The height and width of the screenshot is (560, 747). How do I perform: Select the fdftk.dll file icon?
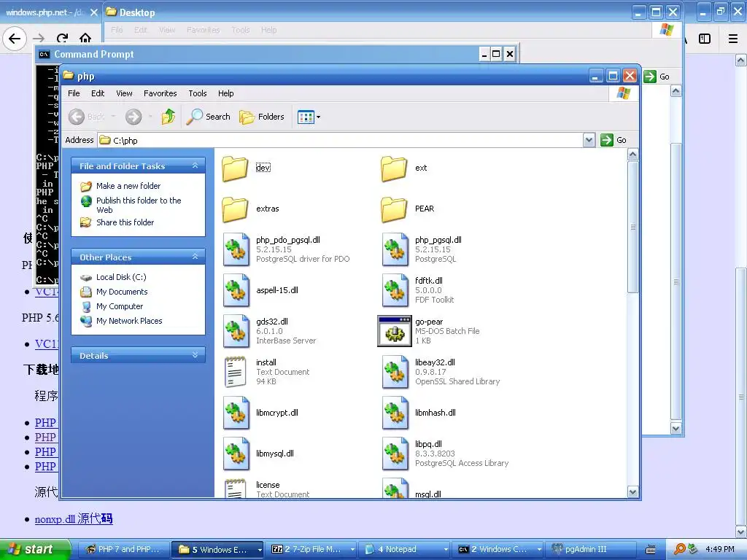coord(395,290)
